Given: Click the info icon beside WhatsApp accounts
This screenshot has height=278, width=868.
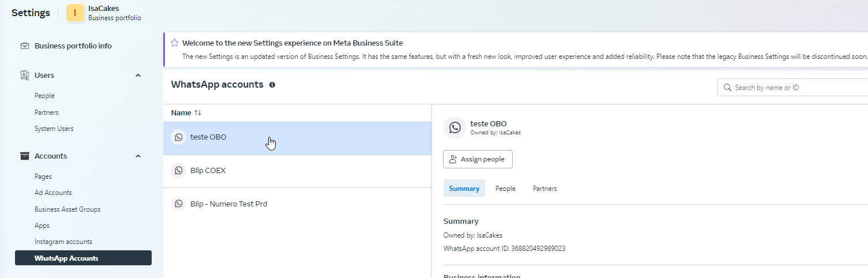Looking at the screenshot, I should tap(272, 85).
